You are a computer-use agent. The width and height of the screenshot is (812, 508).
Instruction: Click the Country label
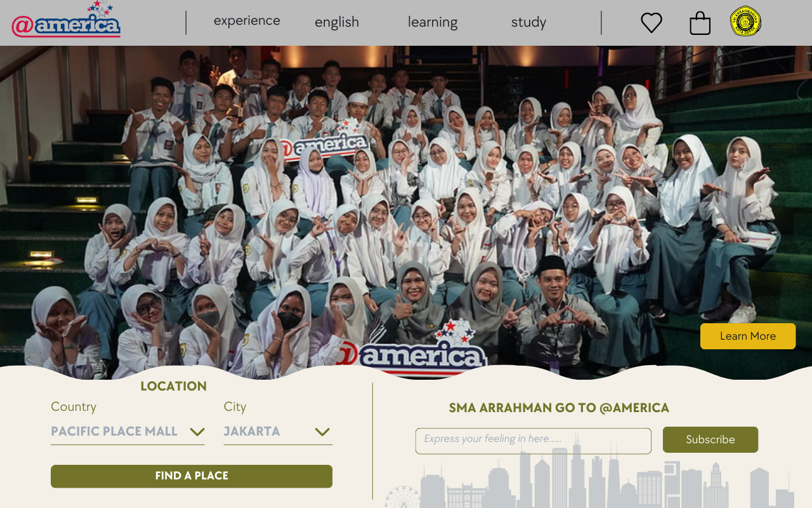74,406
